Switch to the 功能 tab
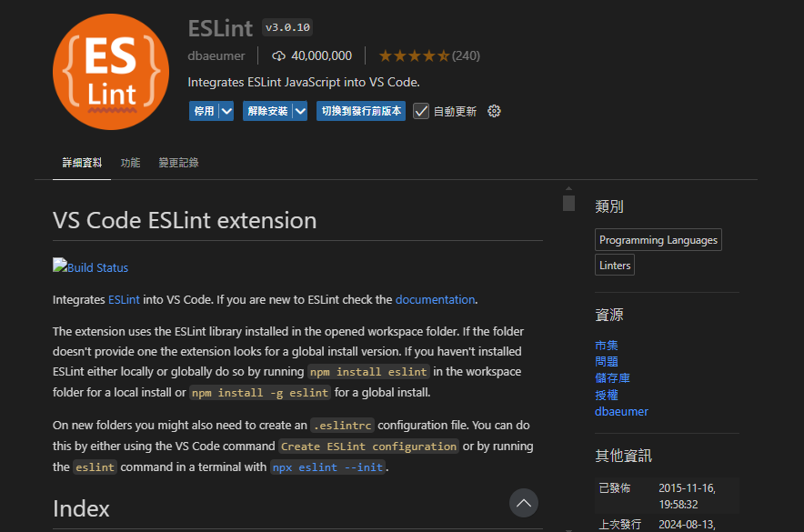Viewport: 804px width, 532px height. click(130, 163)
